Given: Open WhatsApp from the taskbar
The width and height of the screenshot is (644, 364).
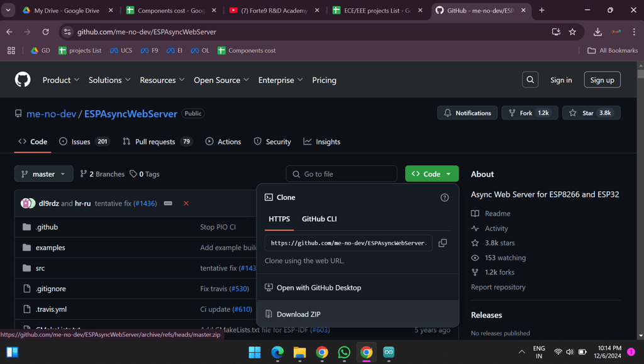Looking at the screenshot, I should (x=344, y=352).
